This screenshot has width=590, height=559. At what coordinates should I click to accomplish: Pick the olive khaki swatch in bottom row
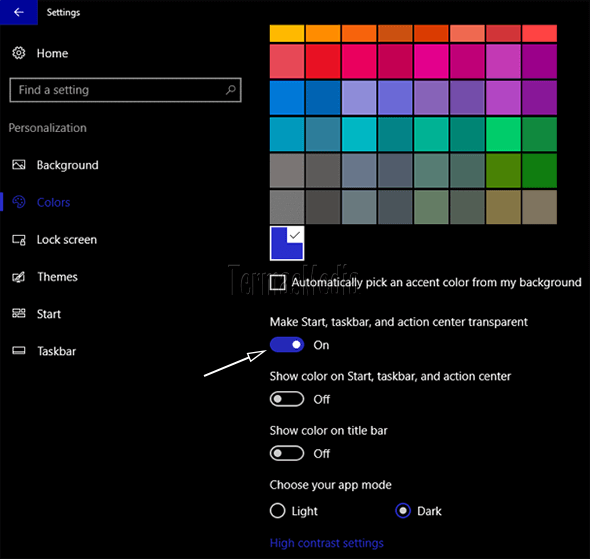[x=503, y=207]
